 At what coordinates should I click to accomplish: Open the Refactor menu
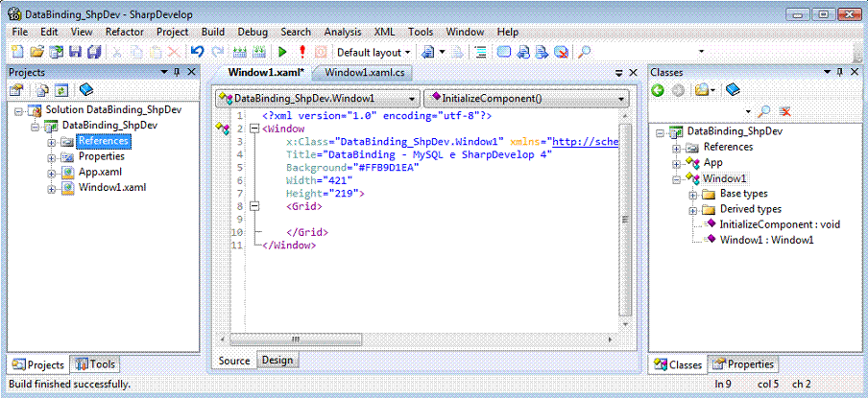point(125,32)
